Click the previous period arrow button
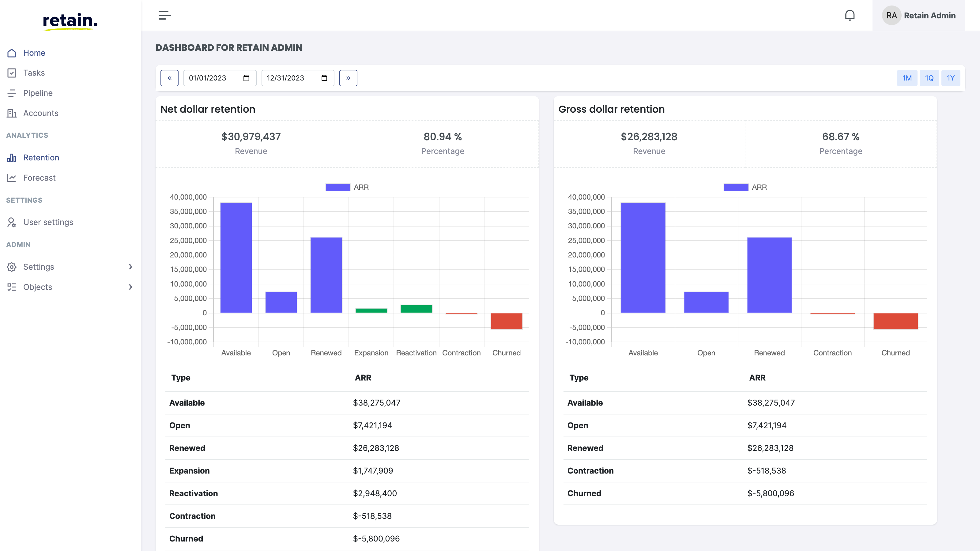This screenshot has height=551, width=980. click(x=170, y=77)
